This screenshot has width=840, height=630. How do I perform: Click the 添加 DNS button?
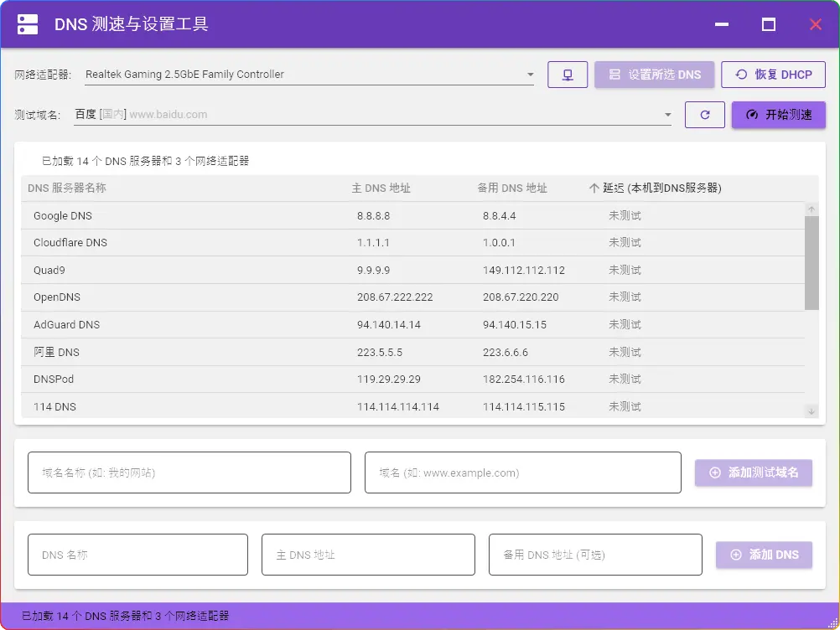coord(763,555)
